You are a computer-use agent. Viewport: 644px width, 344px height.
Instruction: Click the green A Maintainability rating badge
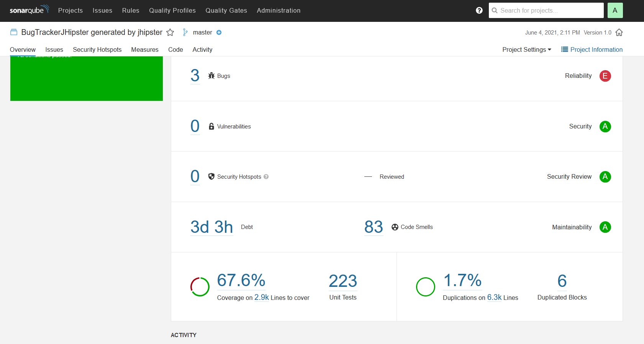605,227
